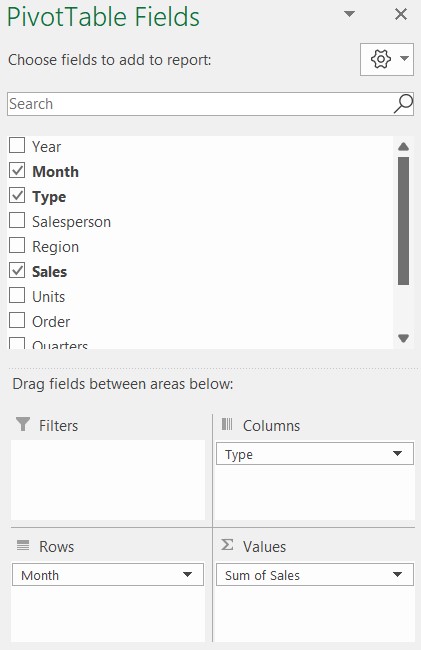Click the Search fields input box
421x650 pixels.
200,104
